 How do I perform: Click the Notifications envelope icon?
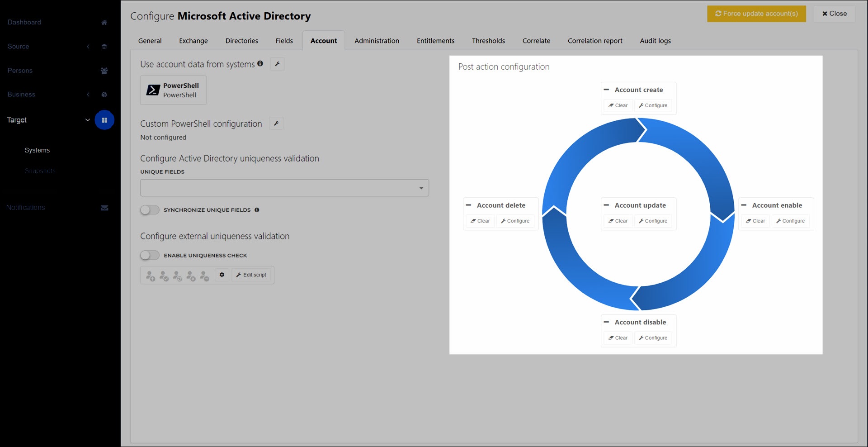[x=104, y=208]
